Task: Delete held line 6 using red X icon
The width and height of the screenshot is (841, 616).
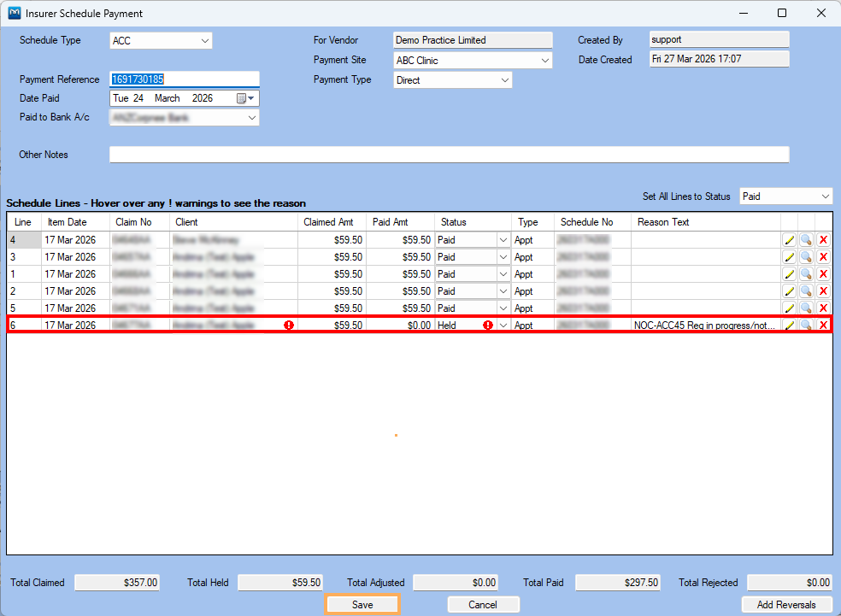Action: (823, 326)
